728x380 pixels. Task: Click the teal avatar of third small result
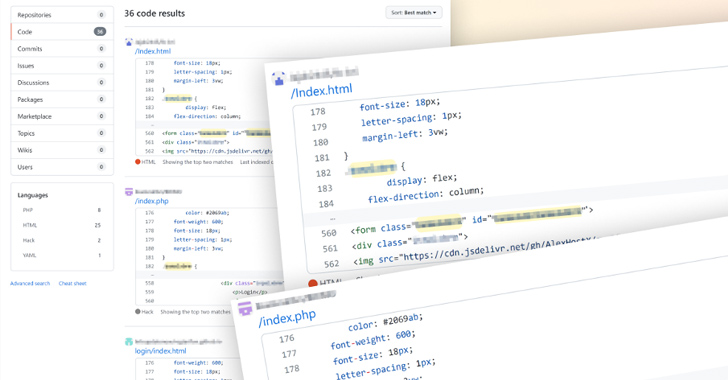pos(129,341)
